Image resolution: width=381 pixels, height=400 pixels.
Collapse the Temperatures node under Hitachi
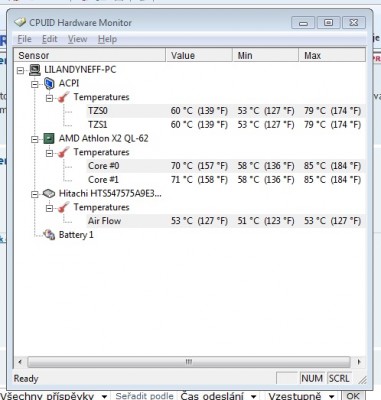pos(49,208)
